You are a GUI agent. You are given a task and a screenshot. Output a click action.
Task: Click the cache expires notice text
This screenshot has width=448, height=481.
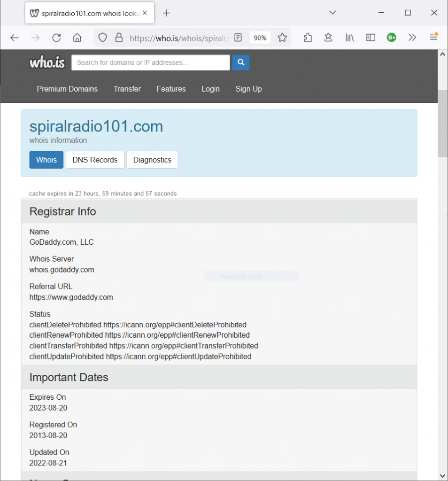pos(103,194)
